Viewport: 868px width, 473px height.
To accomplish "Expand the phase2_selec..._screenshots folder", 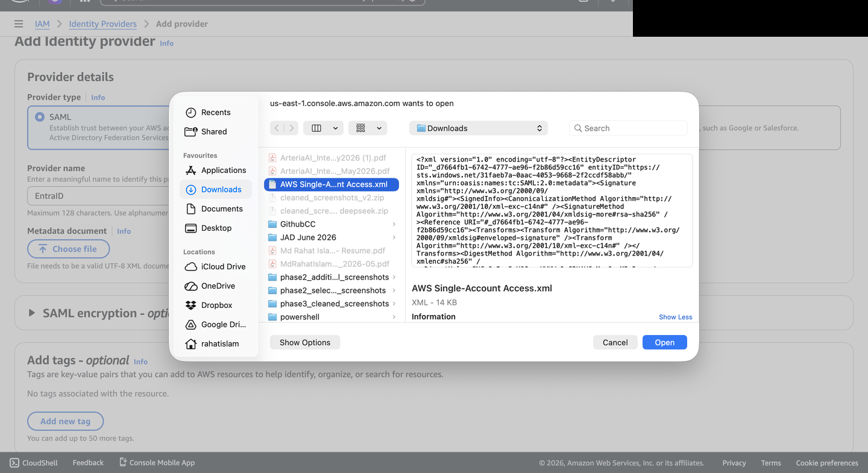I will click(394, 290).
